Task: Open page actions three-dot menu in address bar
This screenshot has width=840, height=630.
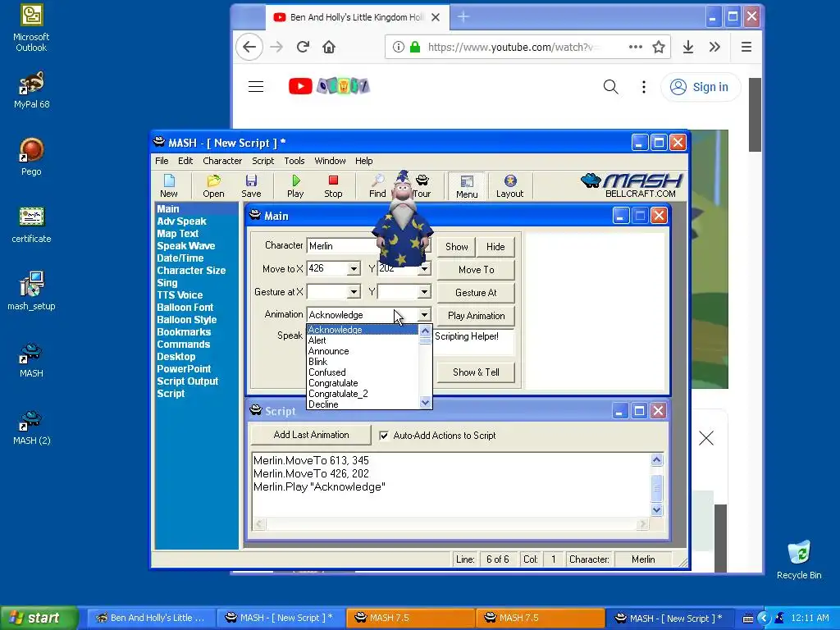Action: 636,47
